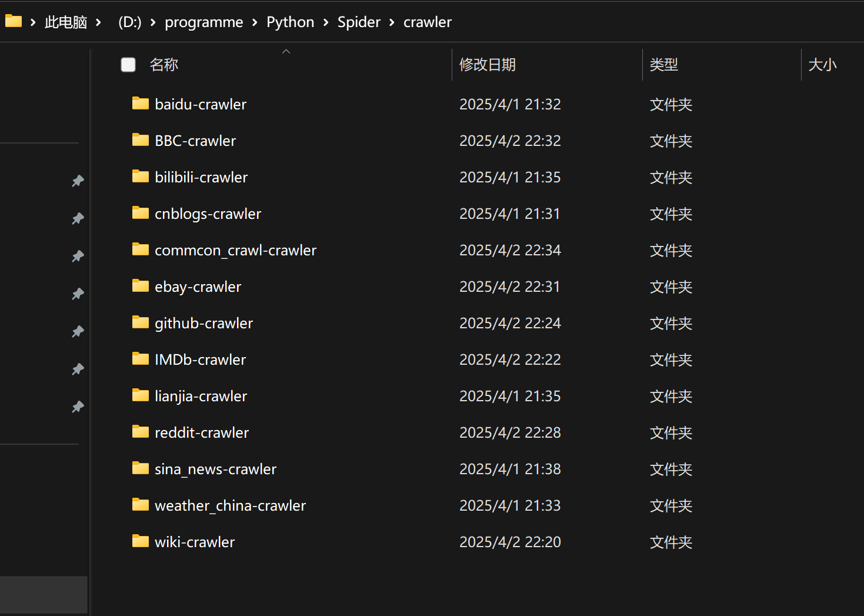Navigate to Python in the breadcrumb
The height and width of the screenshot is (616, 864).
(291, 22)
